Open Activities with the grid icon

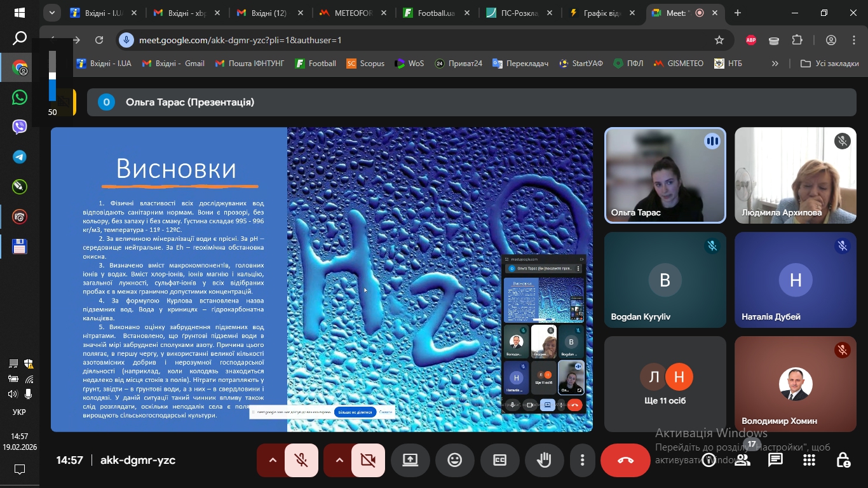tap(808, 459)
